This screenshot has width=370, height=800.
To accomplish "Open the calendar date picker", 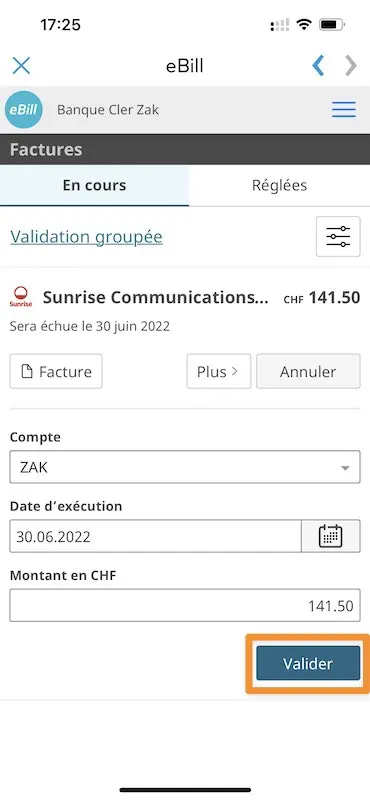I will tap(331, 536).
